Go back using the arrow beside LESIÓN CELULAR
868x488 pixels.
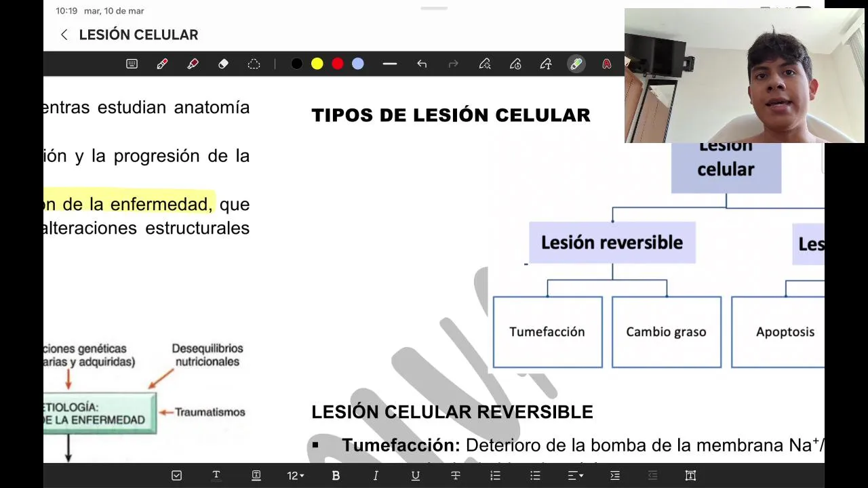point(64,35)
